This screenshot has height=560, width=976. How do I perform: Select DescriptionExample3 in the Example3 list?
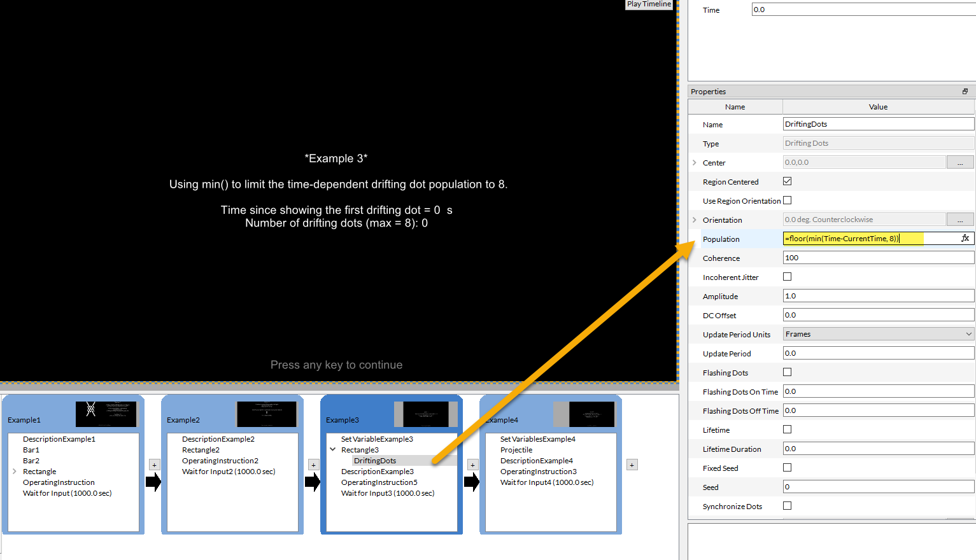[x=377, y=472]
